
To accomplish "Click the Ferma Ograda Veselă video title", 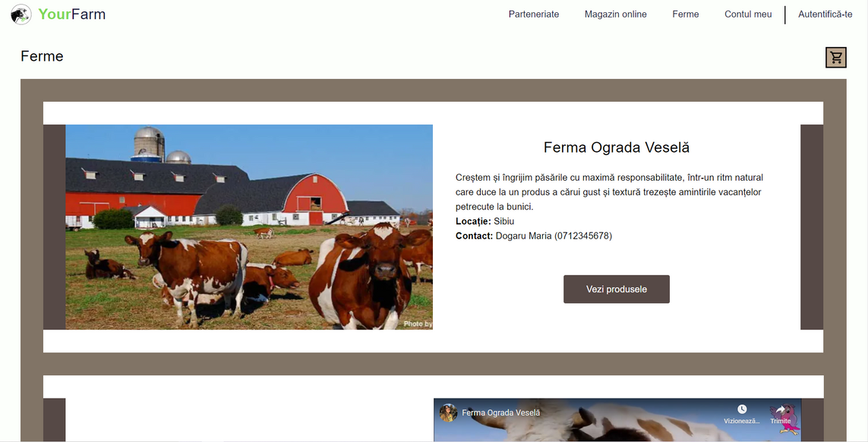I will pyautogui.click(x=501, y=412).
